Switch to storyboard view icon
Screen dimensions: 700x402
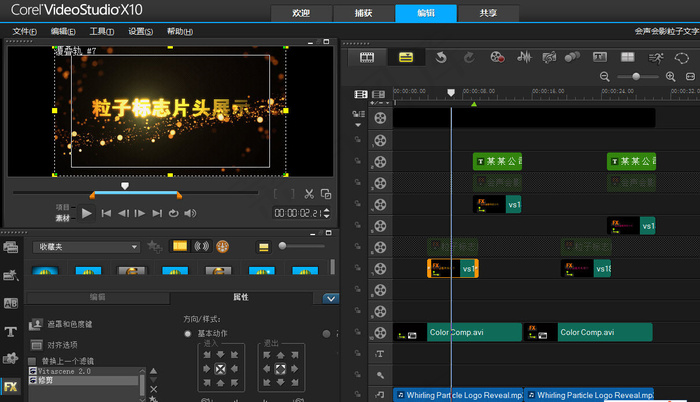pos(366,57)
